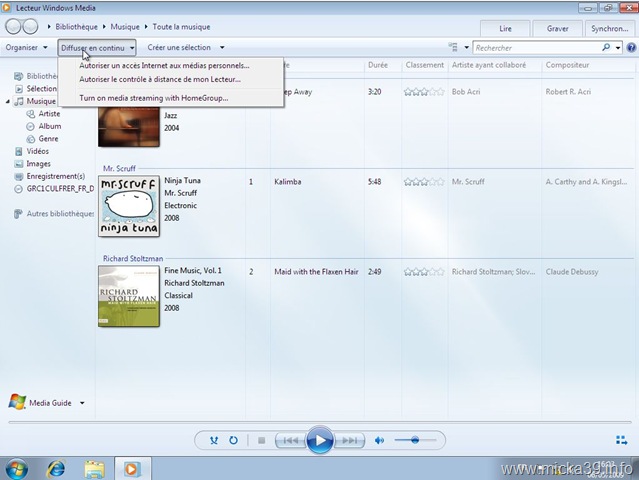Select Musique in the navigation pane
This screenshot has width=639, height=480.
click(41, 101)
